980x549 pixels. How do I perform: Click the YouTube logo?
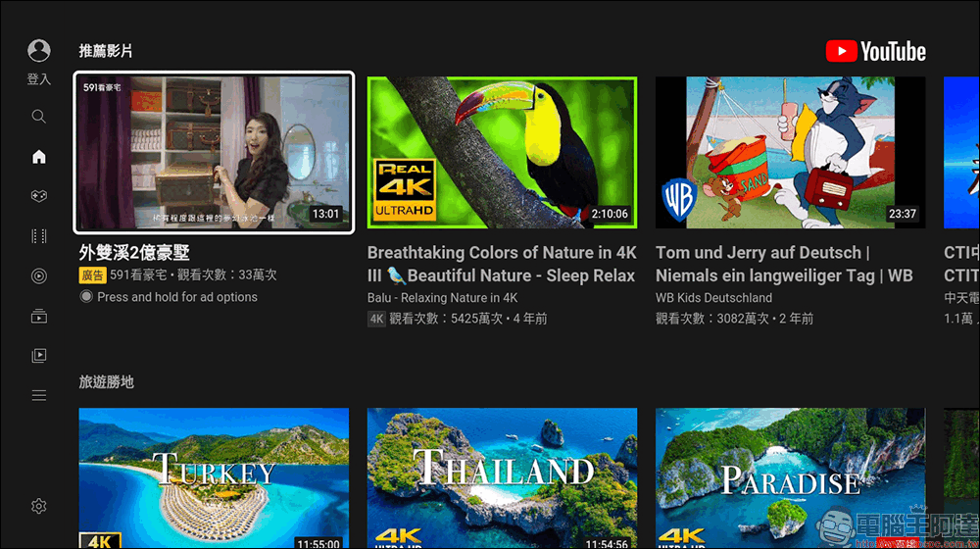click(x=875, y=51)
